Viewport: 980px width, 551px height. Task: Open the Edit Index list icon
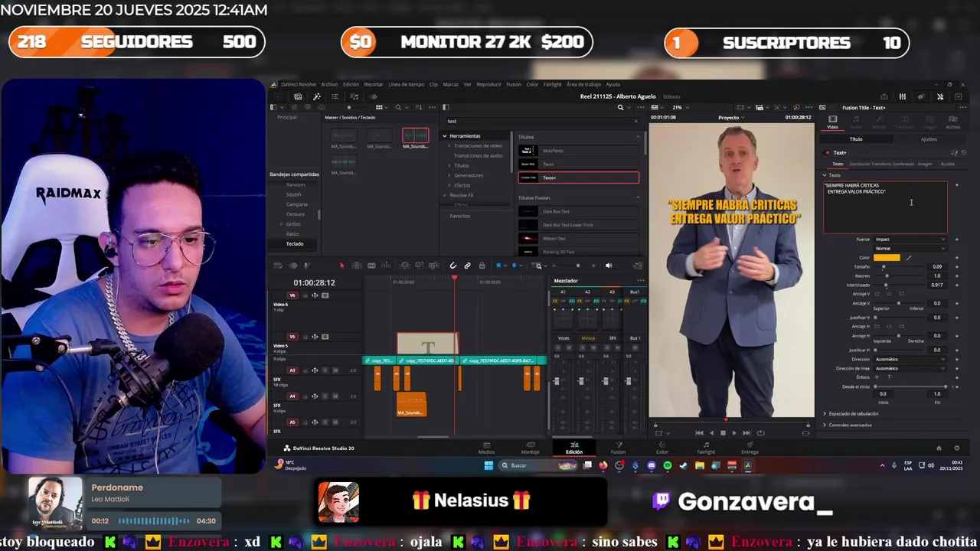click(335, 96)
